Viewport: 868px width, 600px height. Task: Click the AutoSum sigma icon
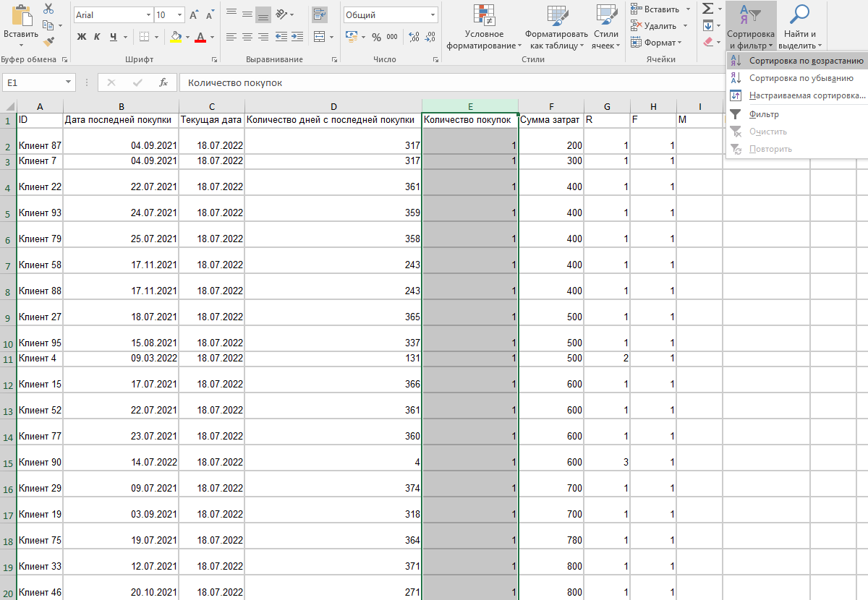(x=707, y=9)
